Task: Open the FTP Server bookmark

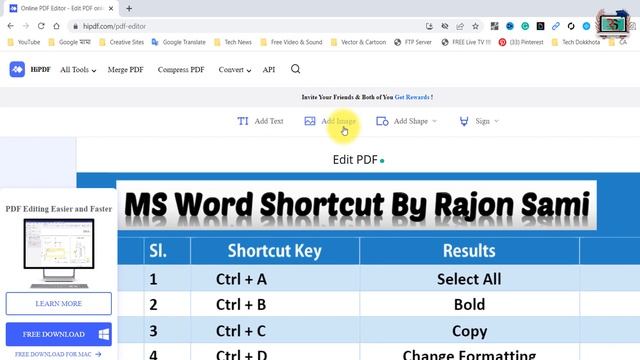Action: pyautogui.click(x=413, y=42)
